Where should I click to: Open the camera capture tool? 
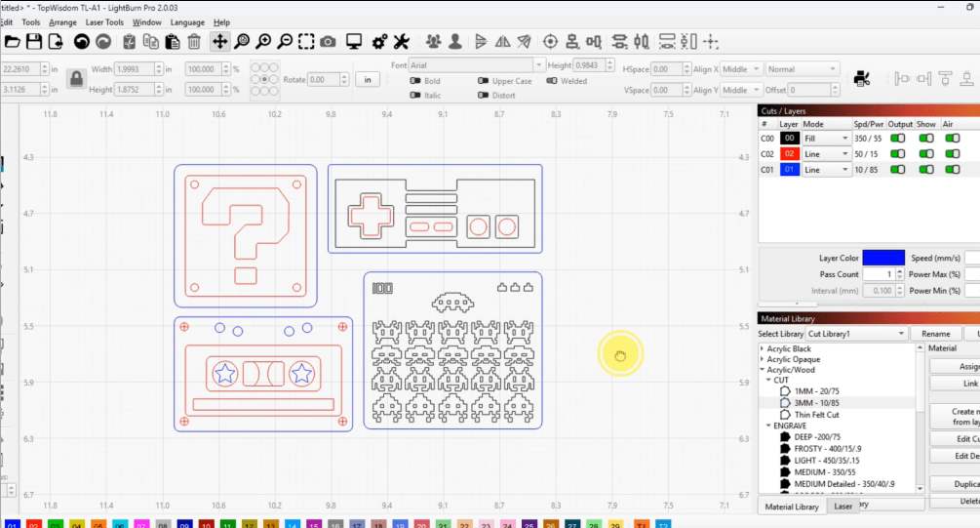coord(329,41)
